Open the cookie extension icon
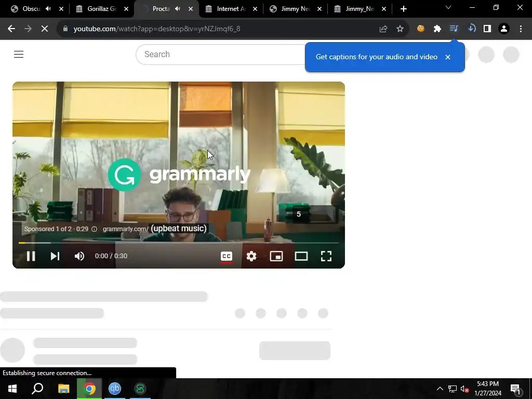532x399 pixels. (421, 29)
